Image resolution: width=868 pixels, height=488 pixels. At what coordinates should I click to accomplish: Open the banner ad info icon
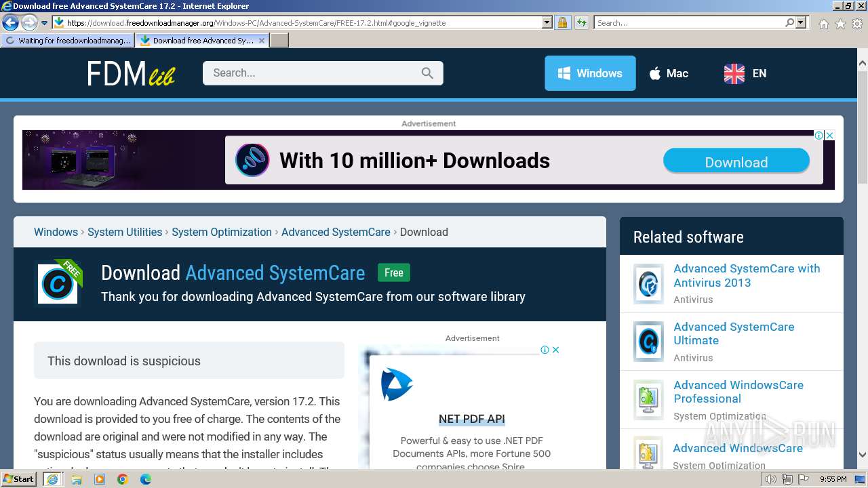coord(819,135)
